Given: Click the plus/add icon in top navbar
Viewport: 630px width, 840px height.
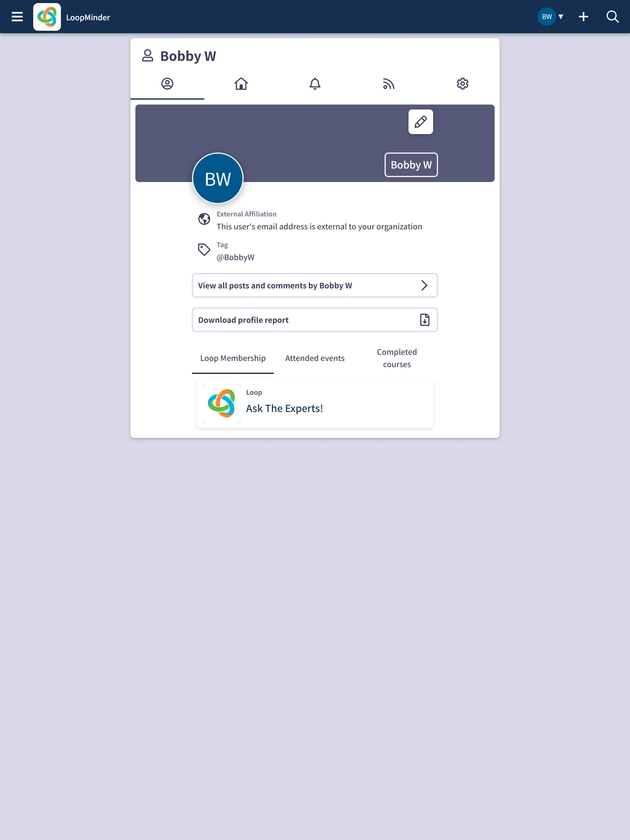Looking at the screenshot, I should pos(582,17).
